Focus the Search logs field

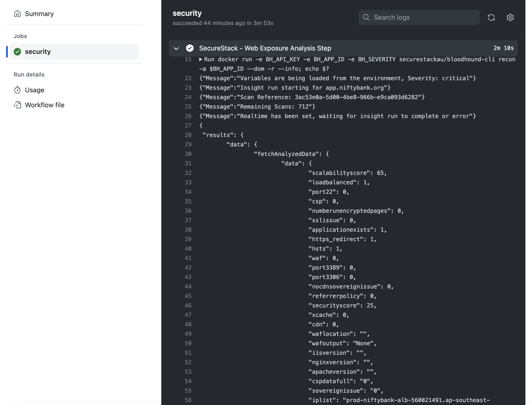click(x=424, y=17)
